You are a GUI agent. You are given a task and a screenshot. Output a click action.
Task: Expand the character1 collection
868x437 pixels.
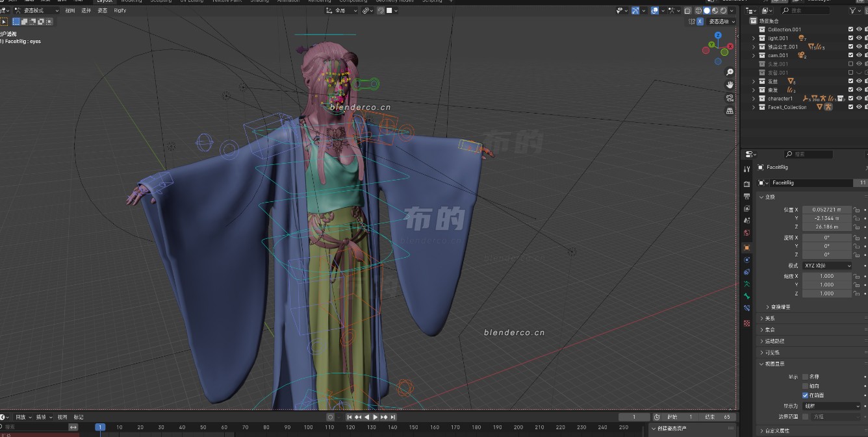coord(754,99)
